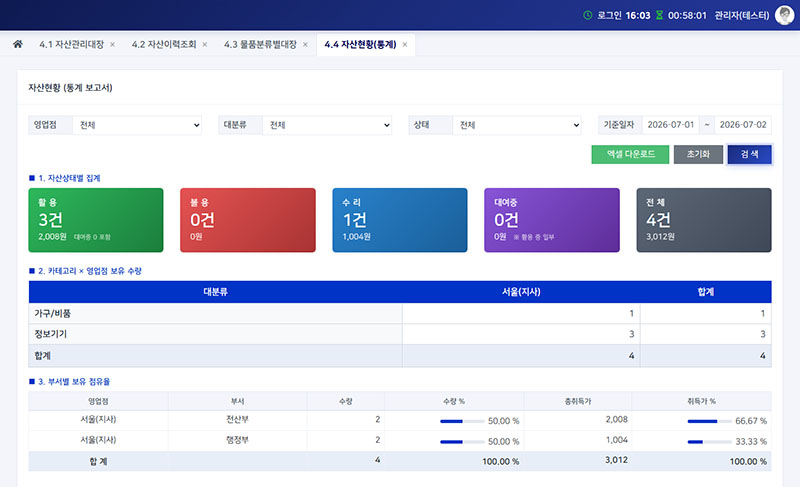Expand the 상태 dropdown
Viewport: 800px width, 487px height.
coord(517,125)
